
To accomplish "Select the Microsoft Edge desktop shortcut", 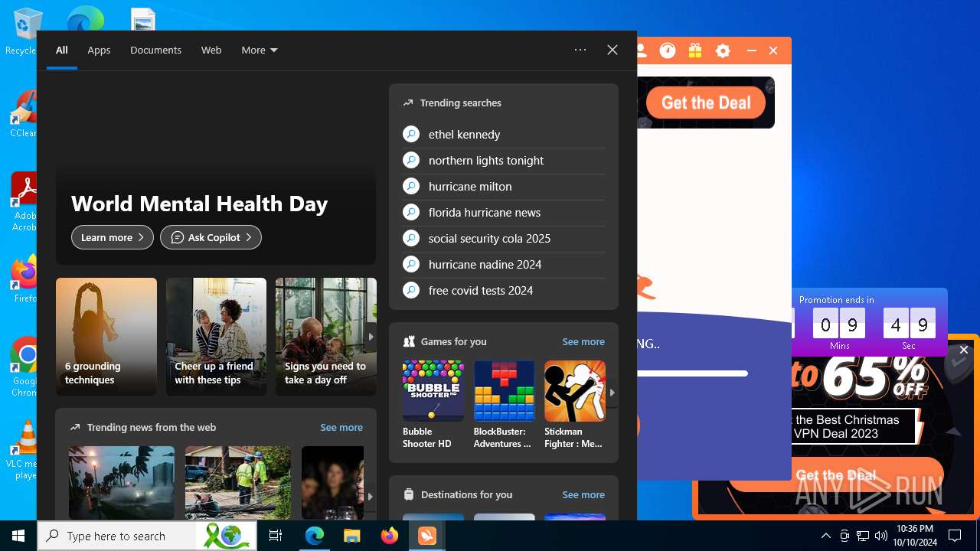I will click(85, 18).
